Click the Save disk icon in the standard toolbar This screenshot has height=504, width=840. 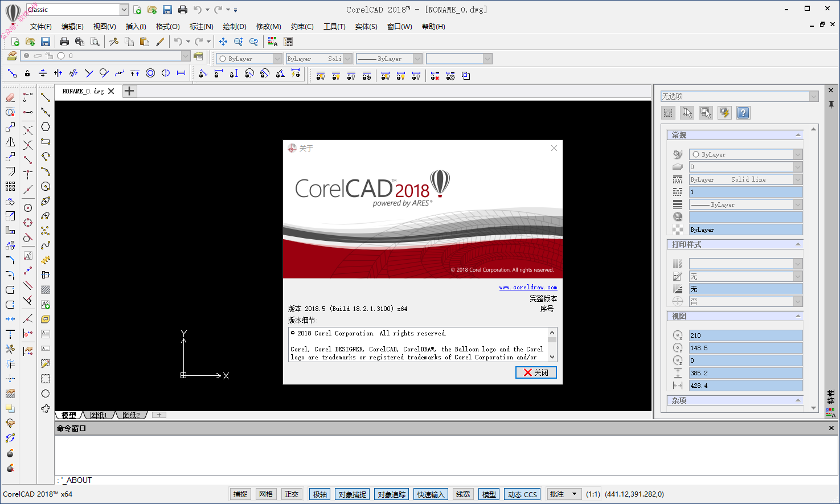46,42
